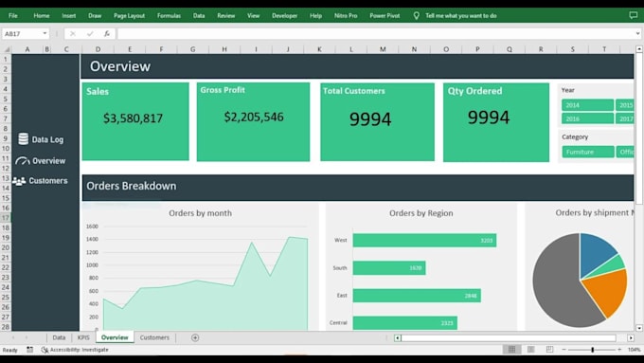Click the Data Log database icon
Screen dimensions: 644x363
click(23, 139)
